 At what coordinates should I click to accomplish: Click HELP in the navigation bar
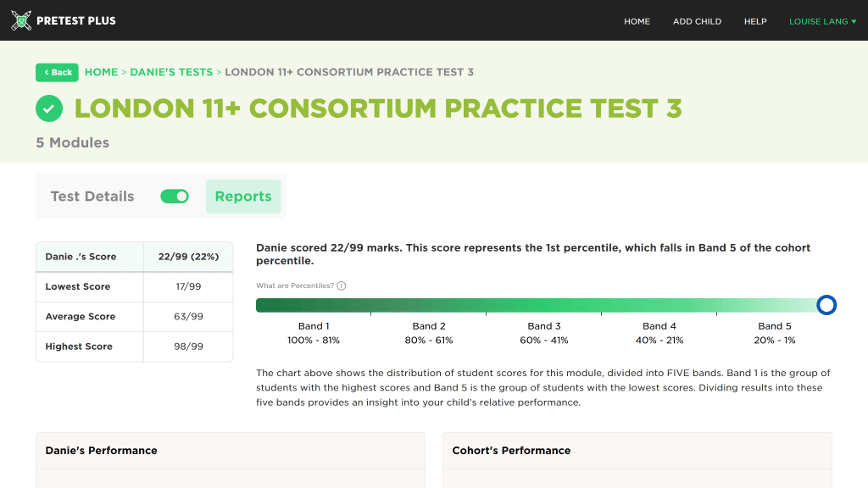(754, 21)
